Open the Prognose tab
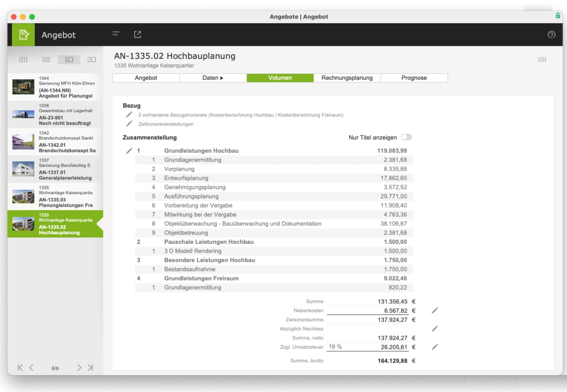The image size is (567, 392). (x=414, y=78)
